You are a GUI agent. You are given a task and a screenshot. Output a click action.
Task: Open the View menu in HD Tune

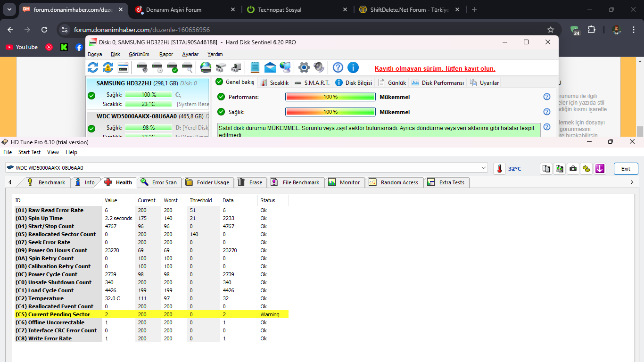53,152
